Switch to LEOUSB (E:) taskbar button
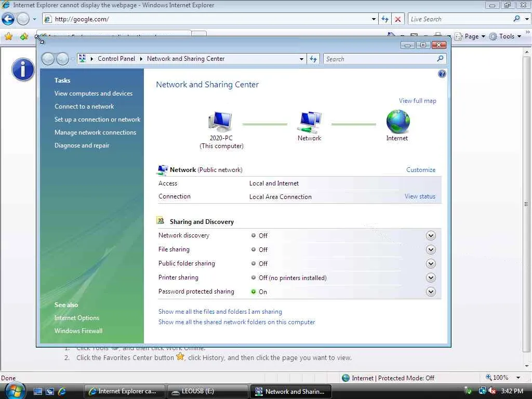The image size is (532, 399). point(207,391)
